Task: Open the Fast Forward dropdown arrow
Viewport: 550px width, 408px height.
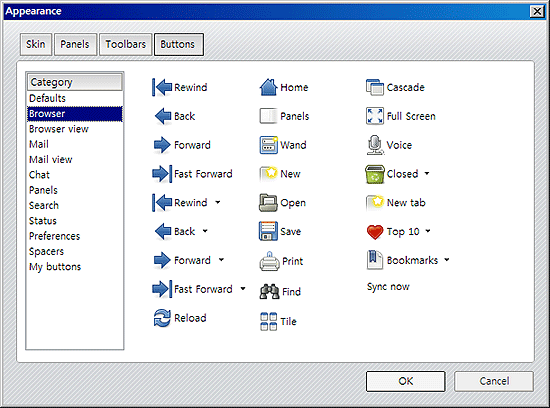Action: coord(243,289)
